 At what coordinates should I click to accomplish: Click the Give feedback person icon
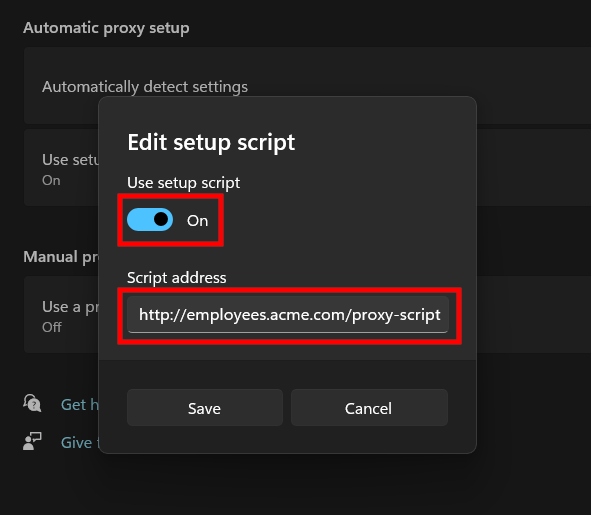click(32, 441)
